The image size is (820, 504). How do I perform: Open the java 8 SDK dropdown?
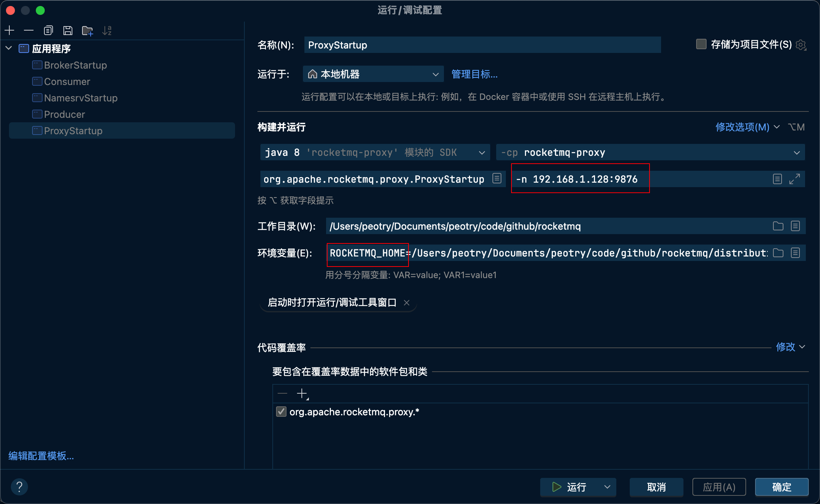click(x=375, y=152)
